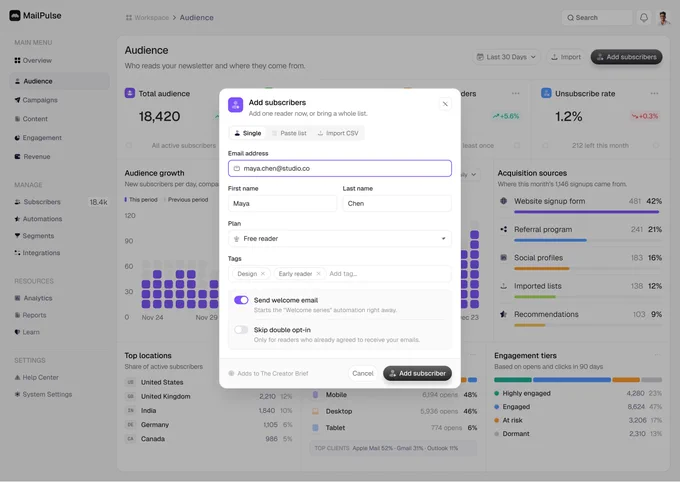Click the 18,420 total audience value
The height and width of the screenshot is (482, 680).
coord(159,116)
